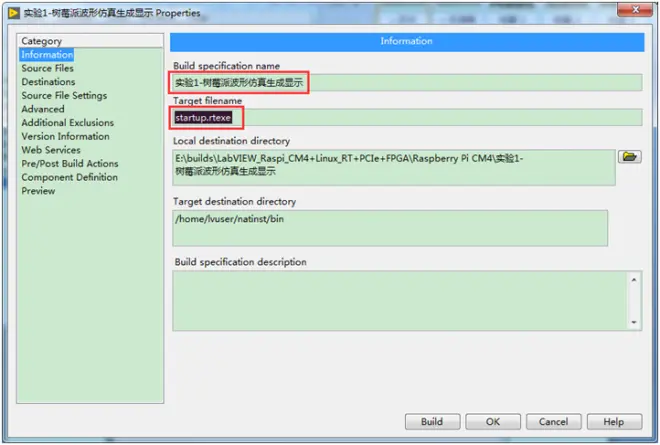The image size is (660, 445).
Task: Click 'Target destination directory' label
Action: pyautogui.click(x=234, y=202)
